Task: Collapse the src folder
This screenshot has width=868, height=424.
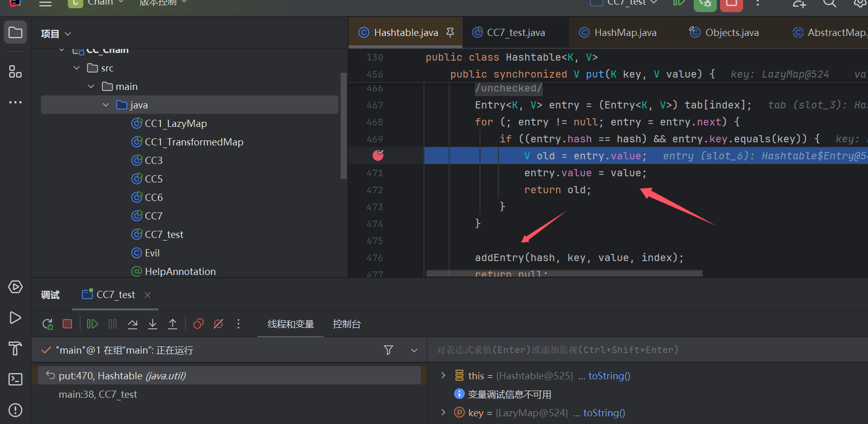Action: pos(77,68)
